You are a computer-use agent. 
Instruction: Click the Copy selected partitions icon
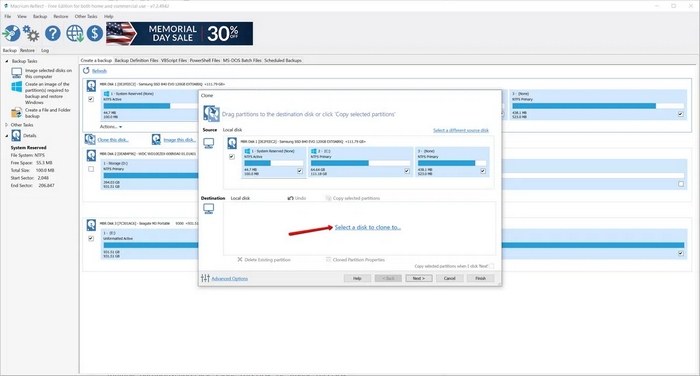click(x=329, y=198)
